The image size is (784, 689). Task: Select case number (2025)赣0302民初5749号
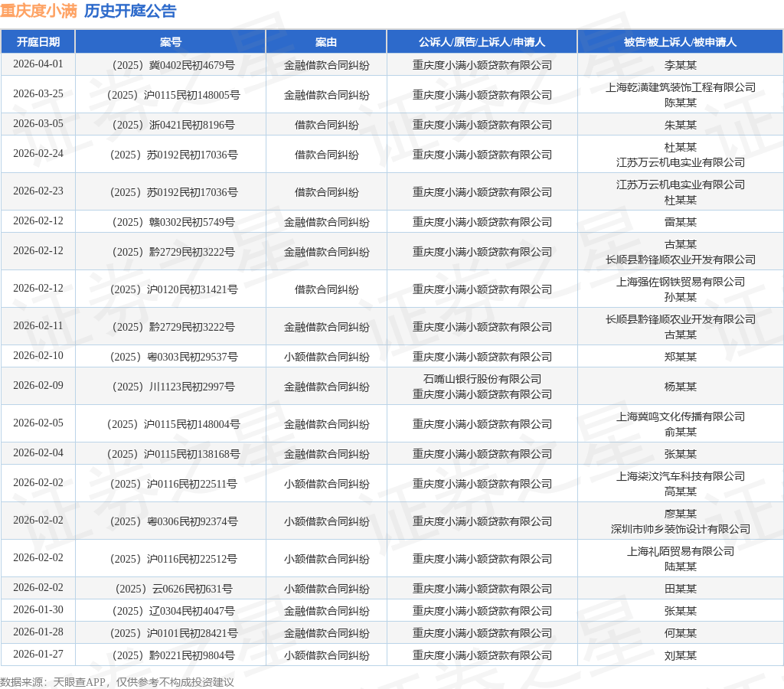click(x=173, y=222)
